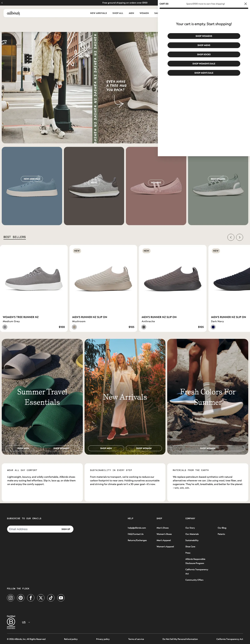The image size is (250, 644).
Task: Open NEW ARRIVALS nav menu
Action: [98, 13]
